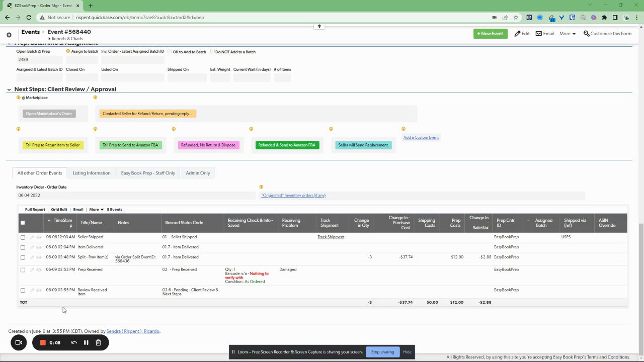Click the yellow Tell Prep to Return Item button
The image size is (644, 362).
click(52, 145)
